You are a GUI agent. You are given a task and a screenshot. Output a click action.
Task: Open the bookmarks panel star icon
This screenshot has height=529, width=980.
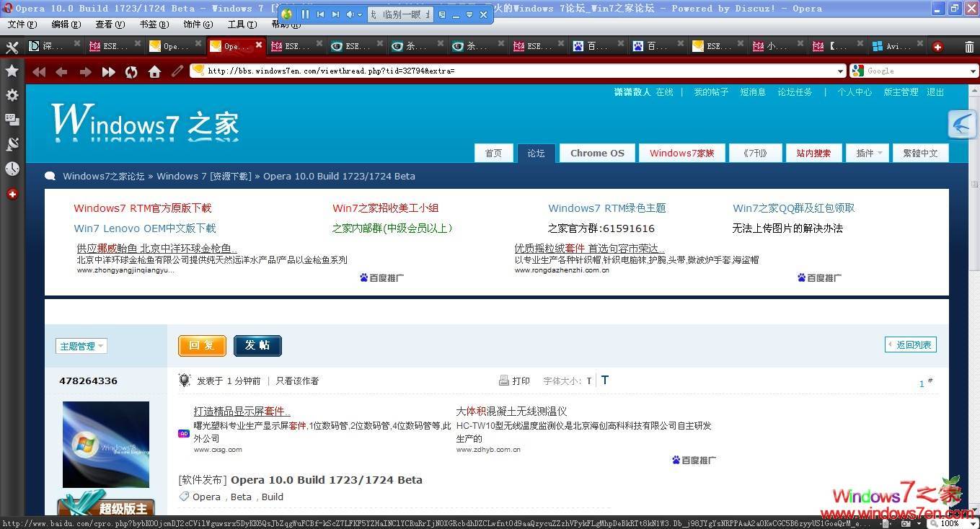[x=12, y=71]
